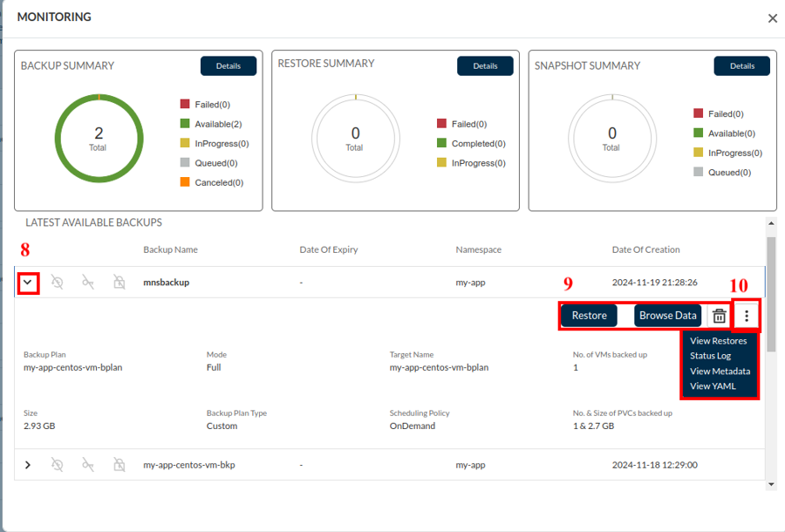Delete the mnsbackup backup via trash icon
This screenshot has width=785, height=532.
point(719,316)
